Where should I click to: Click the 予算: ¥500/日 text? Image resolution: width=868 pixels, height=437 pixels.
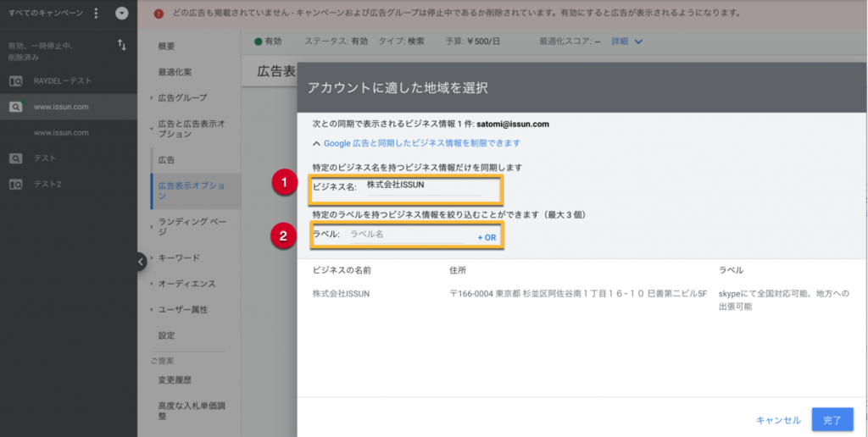pyautogui.click(x=472, y=41)
